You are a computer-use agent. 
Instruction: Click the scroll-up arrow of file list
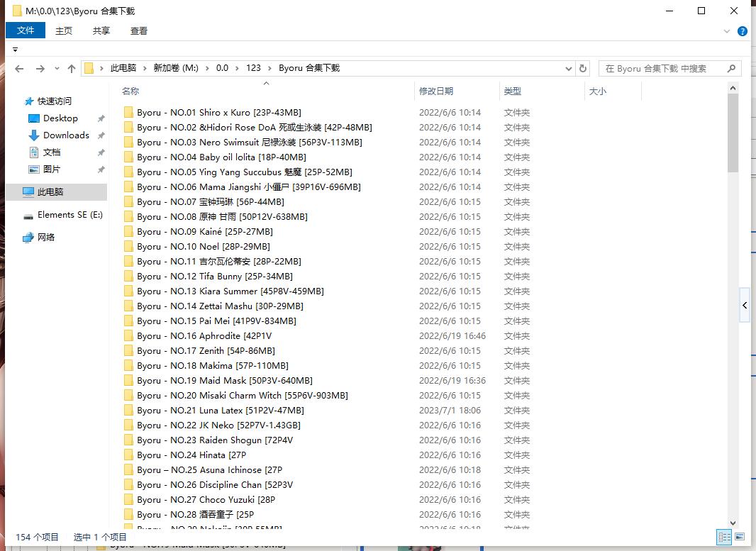[733, 88]
